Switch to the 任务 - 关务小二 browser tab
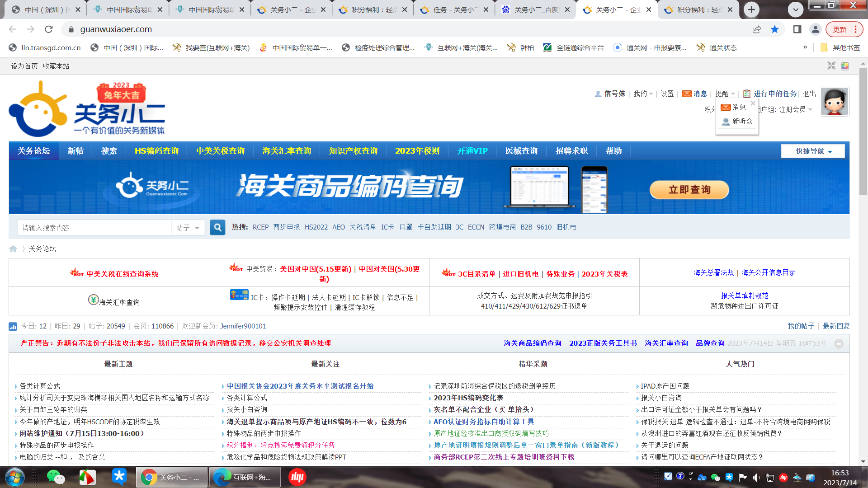The height and width of the screenshot is (488, 868). tap(454, 9)
